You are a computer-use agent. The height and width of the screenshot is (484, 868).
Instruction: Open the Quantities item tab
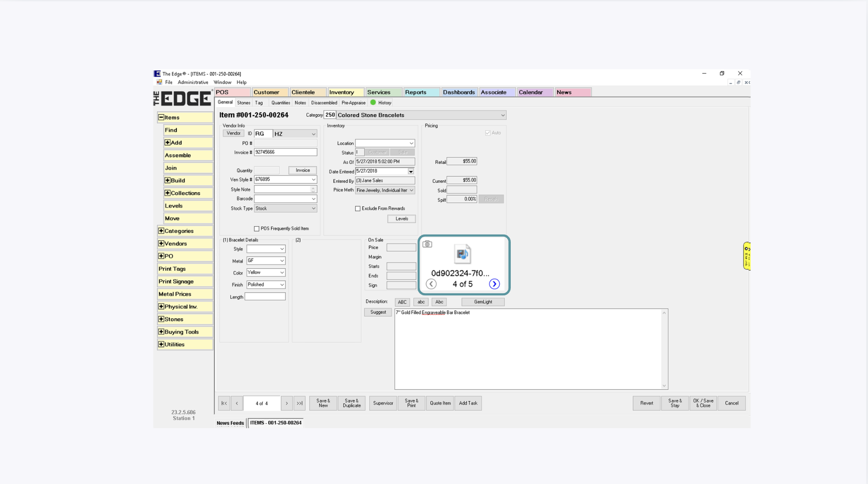coord(281,103)
